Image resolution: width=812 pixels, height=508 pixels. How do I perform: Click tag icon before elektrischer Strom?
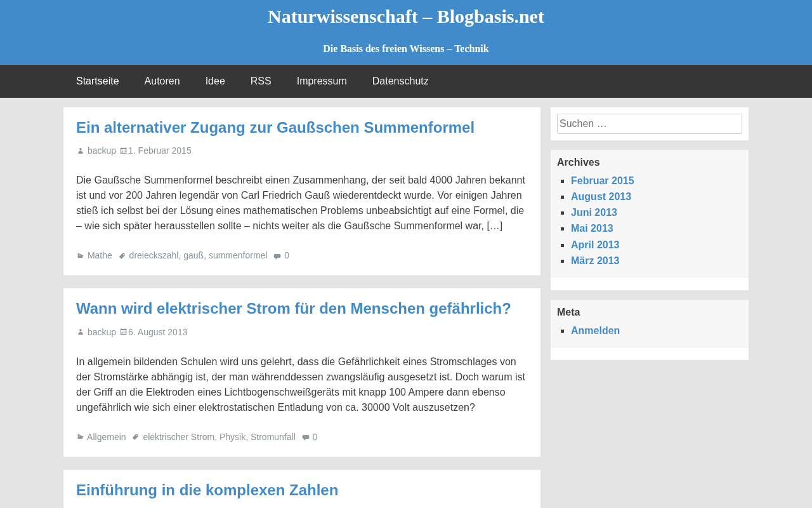click(136, 437)
